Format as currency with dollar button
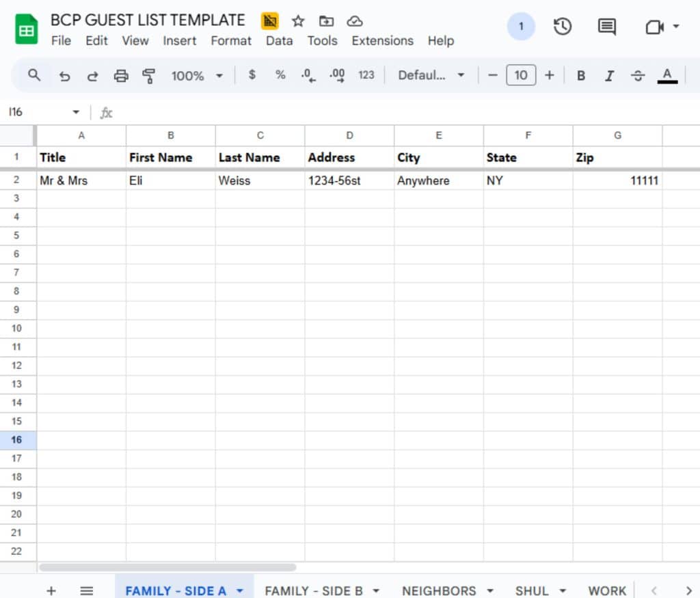This screenshot has width=700, height=598. click(x=252, y=75)
